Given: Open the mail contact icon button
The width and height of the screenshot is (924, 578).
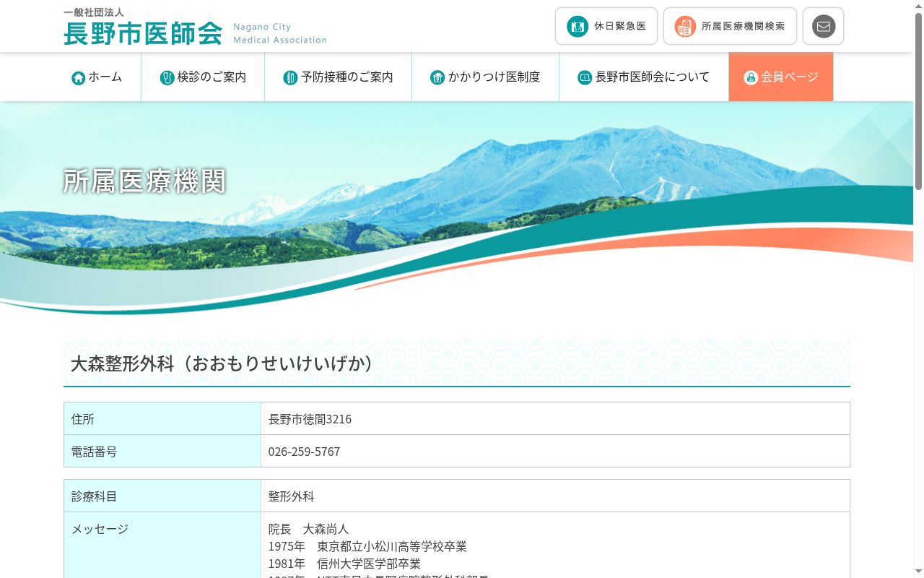Looking at the screenshot, I should click(x=823, y=27).
